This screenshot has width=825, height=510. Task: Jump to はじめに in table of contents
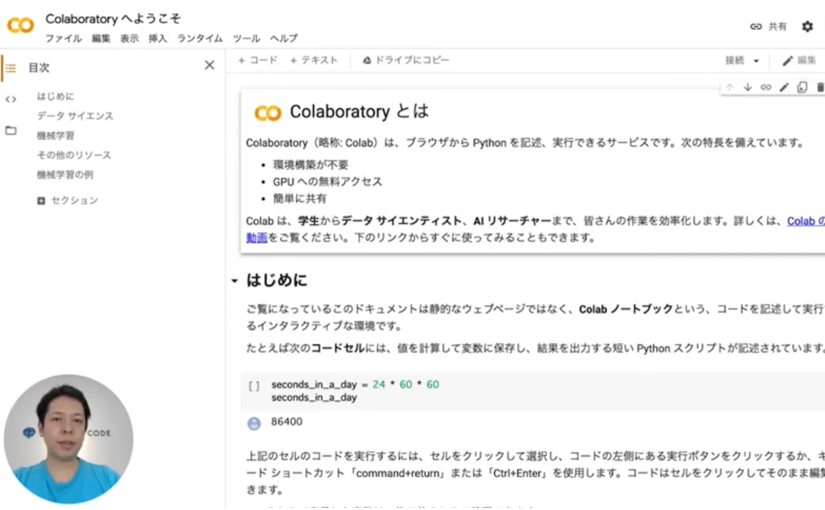(x=55, y=96)
